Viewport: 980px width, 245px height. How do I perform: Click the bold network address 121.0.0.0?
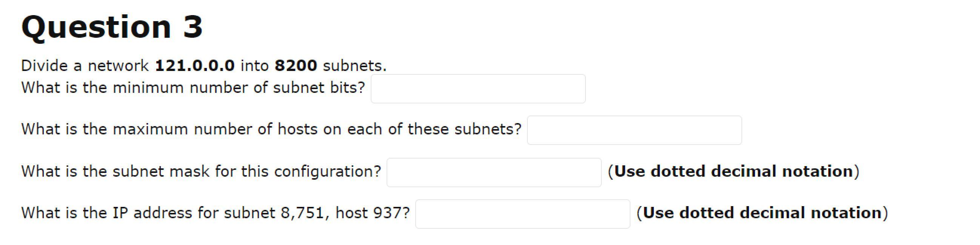click(x=196, y=65)
